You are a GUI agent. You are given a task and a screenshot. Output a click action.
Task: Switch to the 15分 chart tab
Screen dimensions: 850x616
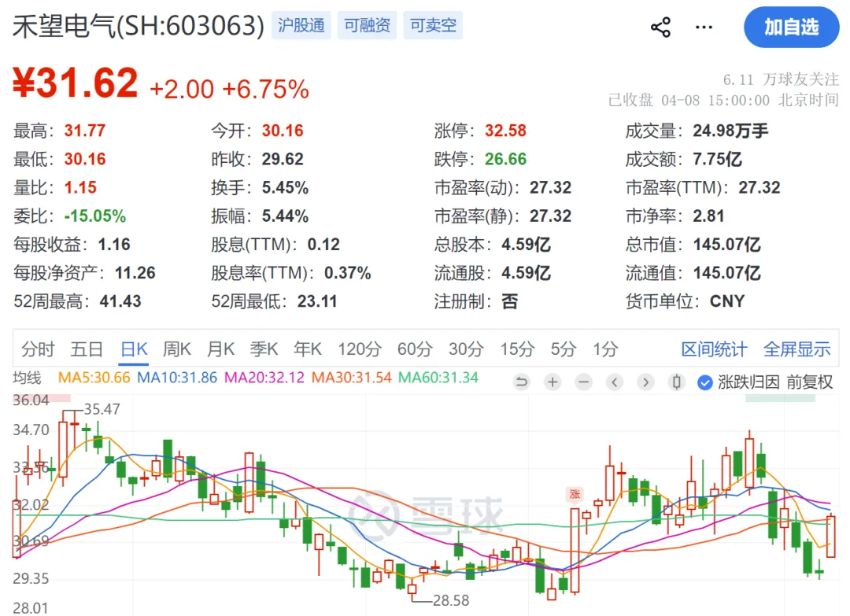(x=517, y=349)
